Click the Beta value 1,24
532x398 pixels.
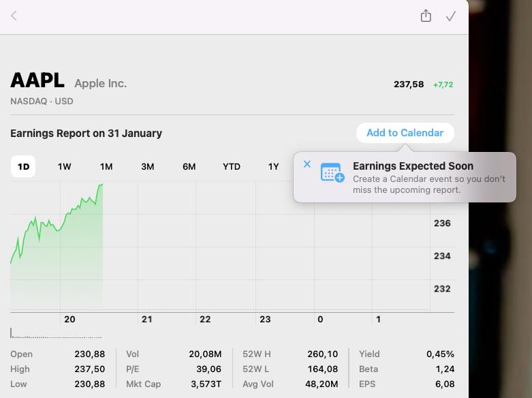coord(445,369)
